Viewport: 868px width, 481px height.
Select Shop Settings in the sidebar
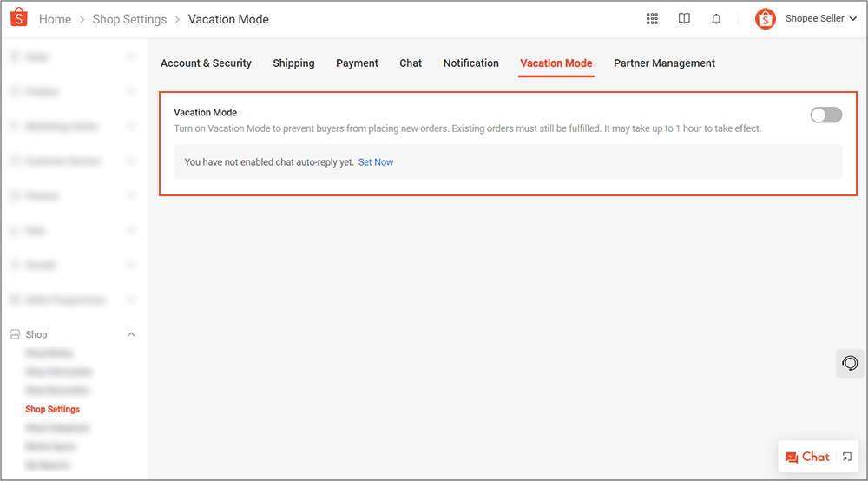pyautogui.click(x=52, y=409)
